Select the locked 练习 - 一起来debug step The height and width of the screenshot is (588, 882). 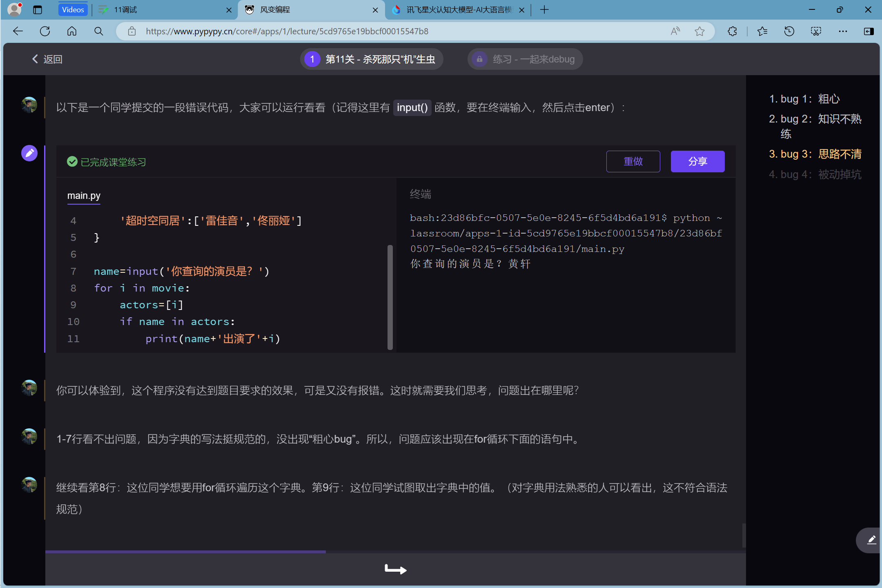click(x=525, y=59)
